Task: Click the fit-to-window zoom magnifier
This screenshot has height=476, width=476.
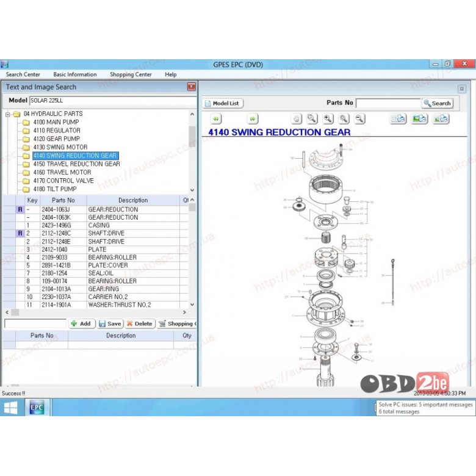Action: [x=344, y=119]
